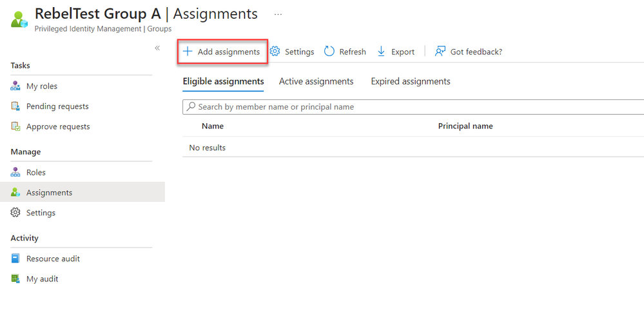Sort by the Principal name column header
The image size is (644, 318).
click(x=465, y=126)
